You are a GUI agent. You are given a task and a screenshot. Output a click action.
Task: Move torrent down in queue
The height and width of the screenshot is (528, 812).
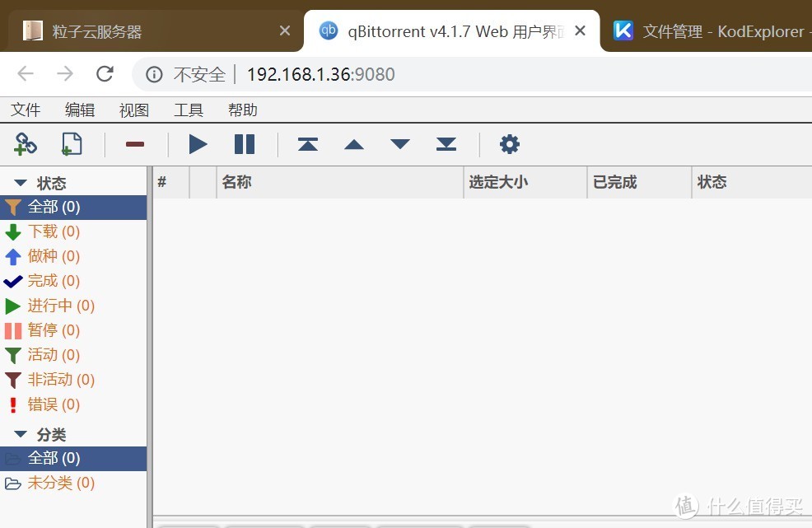(400, 144)
